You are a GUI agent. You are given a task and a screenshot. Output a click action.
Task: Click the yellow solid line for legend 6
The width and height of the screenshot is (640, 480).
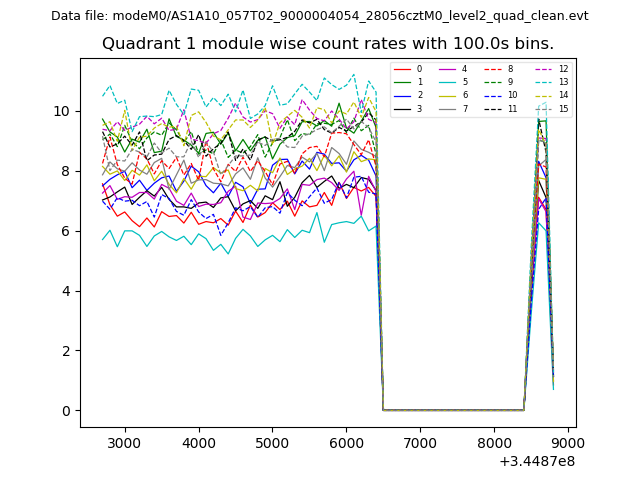point(447,95)
